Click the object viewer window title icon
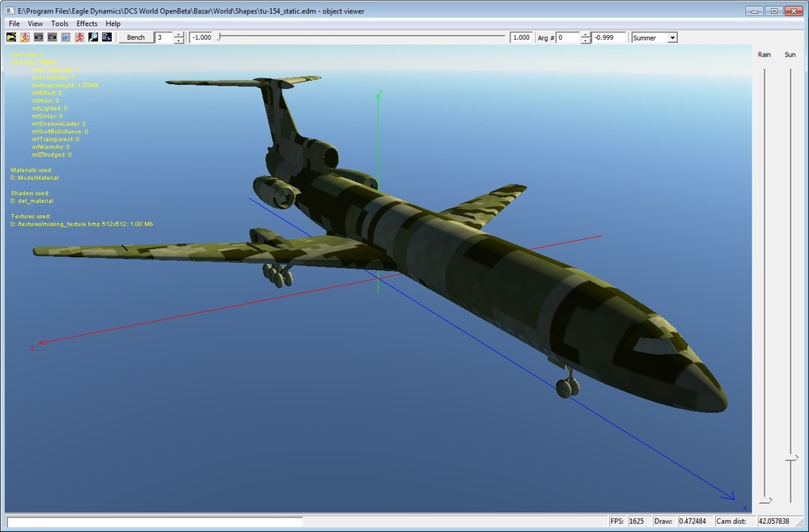809x532 pixels. click(10, 11)
